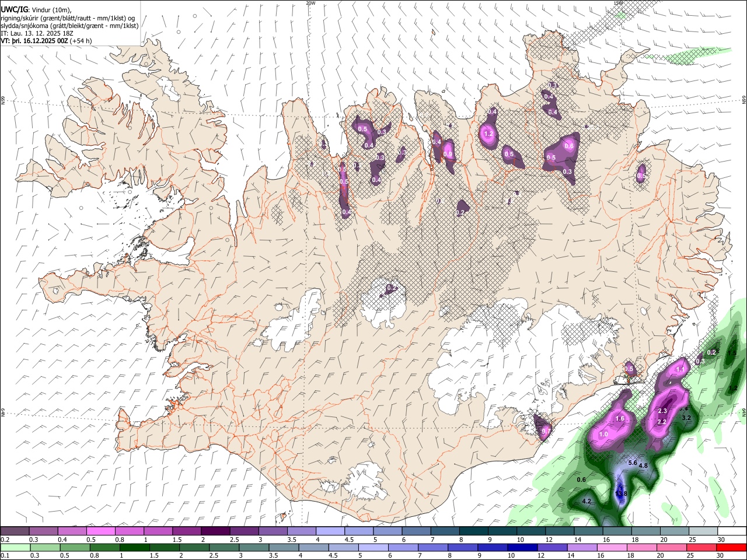Viewport: 747px width, 560px height.
Task: Click the 13.8 precipitation value on the map
Action: [x=622, y=494]
